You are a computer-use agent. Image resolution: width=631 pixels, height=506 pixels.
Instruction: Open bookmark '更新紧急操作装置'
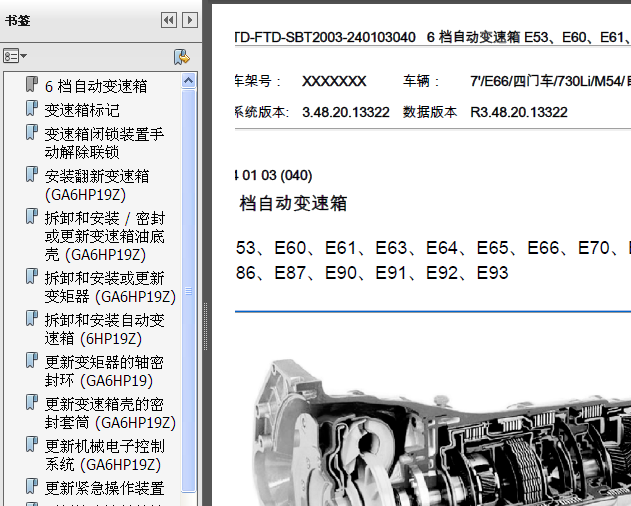[105, 488]
